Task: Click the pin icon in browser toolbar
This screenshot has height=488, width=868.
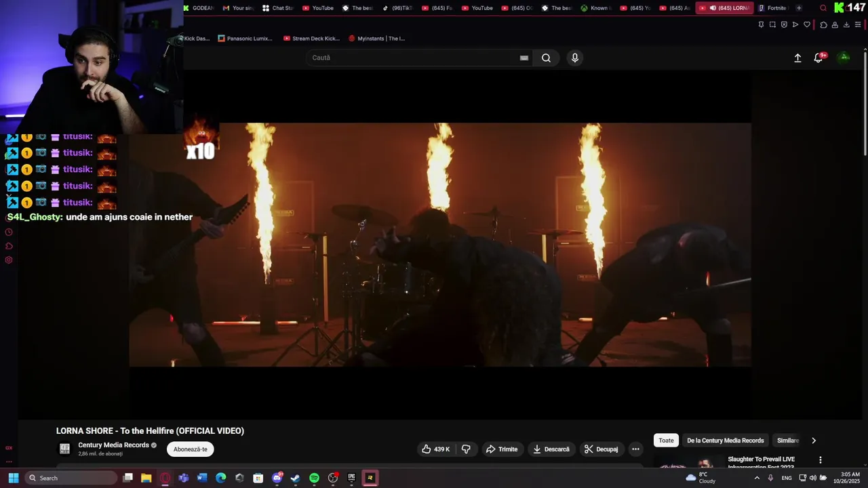Action: [x=761, y=24]
